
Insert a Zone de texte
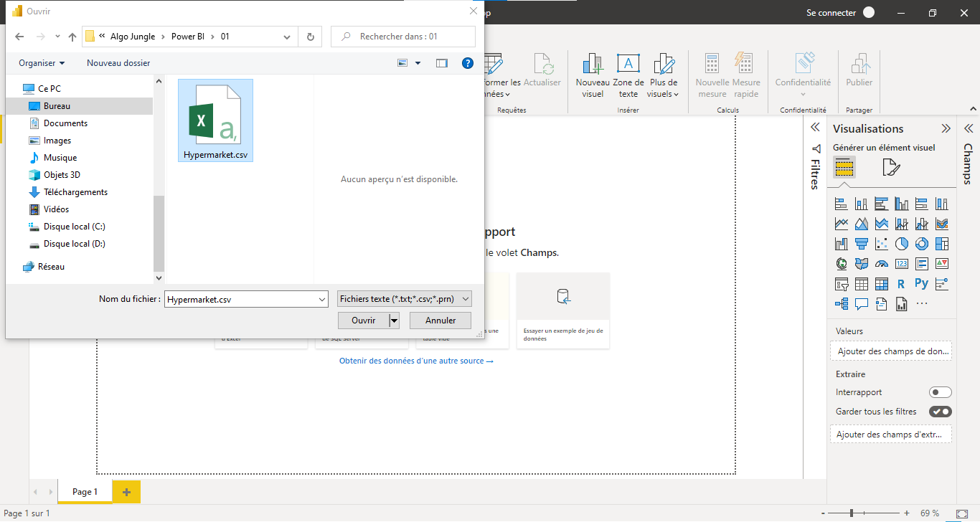[x=628, y=76]
